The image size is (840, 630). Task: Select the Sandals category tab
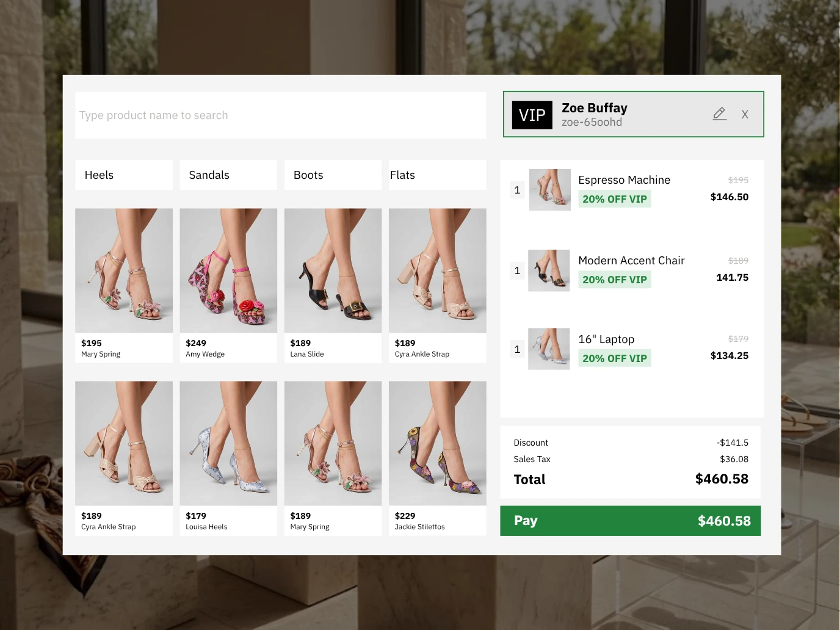tap(228, 175)
